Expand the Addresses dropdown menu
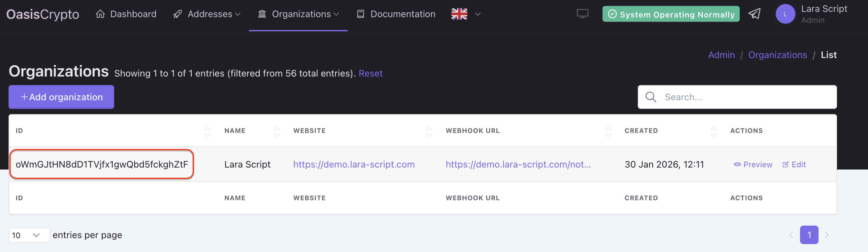This screenshot has height=252, width=868. (207, 14)
